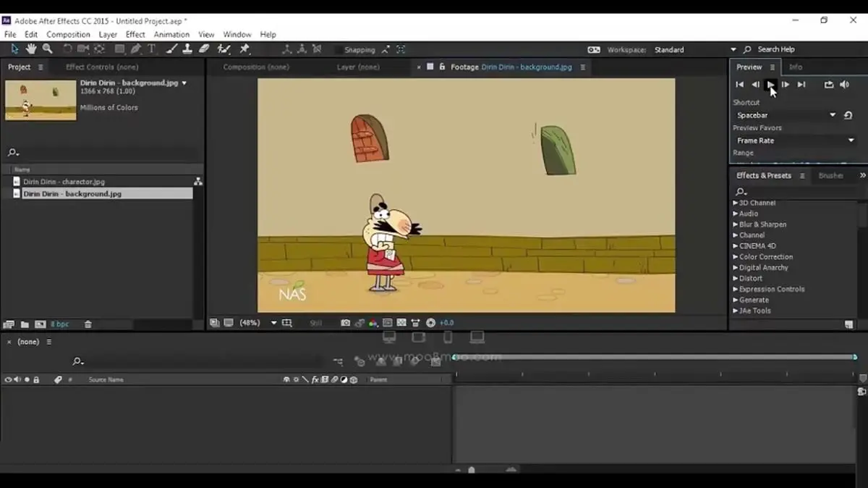Open the Workspace Standard dropdown
This screenshot has width=868, height=488.
point(694,50)
